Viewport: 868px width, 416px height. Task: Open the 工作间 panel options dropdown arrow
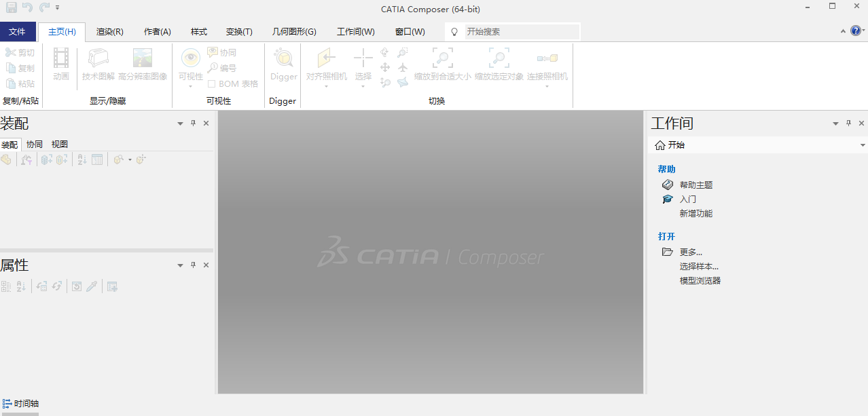click(836, 124)
